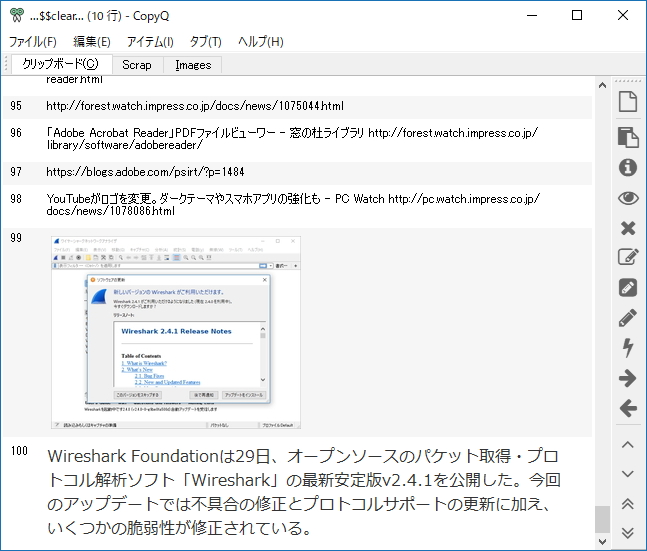Image resolution: width=647 pixels, height=551 pixels.
Task: Click the vertical scrollbar thumb
Action: click(x=602, y=519)
